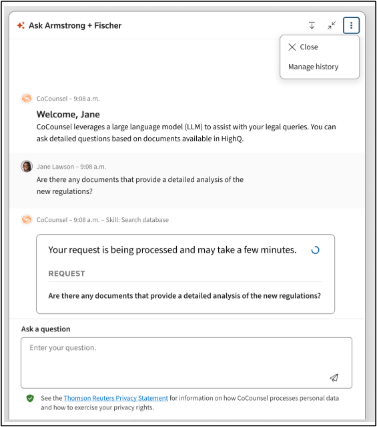Screen dimensions: 377x427
Task: Open the Thomson Reuters Privacy Statement link
Action: (x=116, y=398)
